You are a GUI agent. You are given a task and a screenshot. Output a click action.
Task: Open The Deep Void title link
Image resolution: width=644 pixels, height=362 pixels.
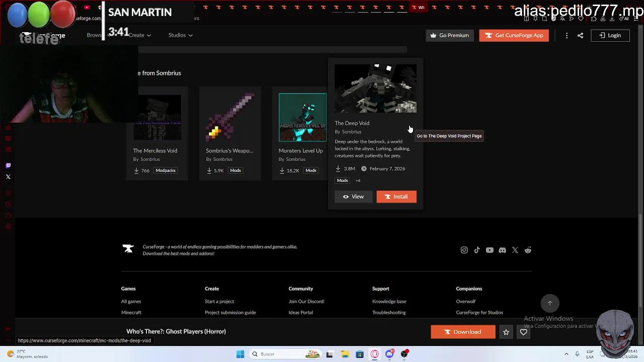[352, 123]
